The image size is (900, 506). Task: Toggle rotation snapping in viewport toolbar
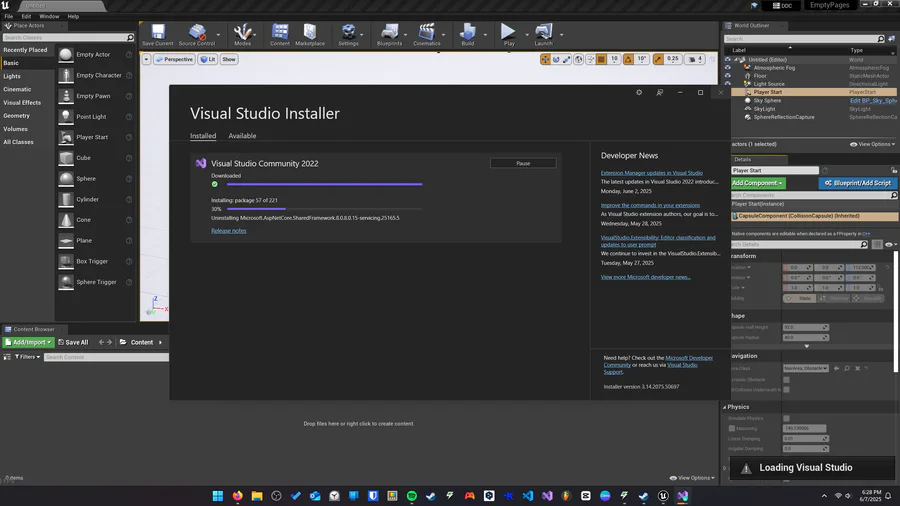pyautogui.click(x=629, y=59)
